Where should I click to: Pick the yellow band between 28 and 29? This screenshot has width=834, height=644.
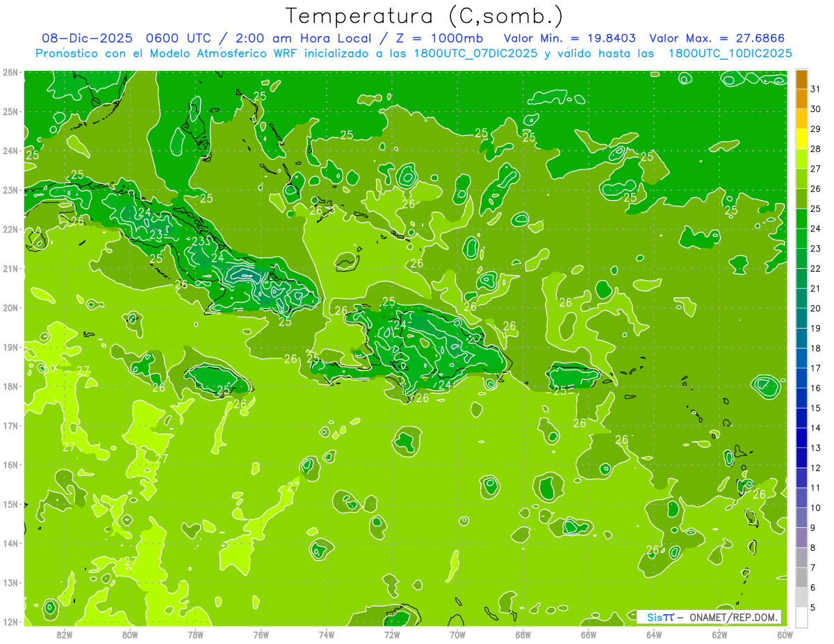[x=801, y=139]
